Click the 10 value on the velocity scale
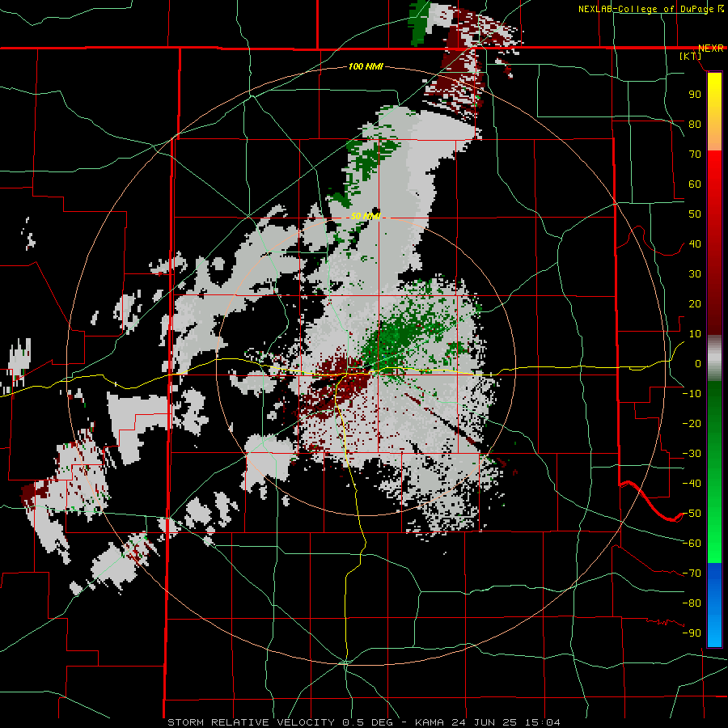Screen dimensions: 728x728 click(x=695, y=334)
